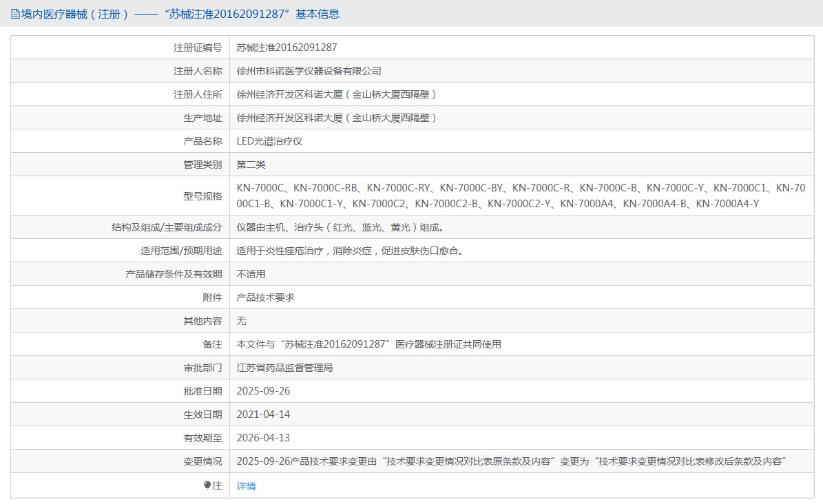823x504 pixels.
Task: Click the 适用范围/预期用途 label
Action: [181, 251]
